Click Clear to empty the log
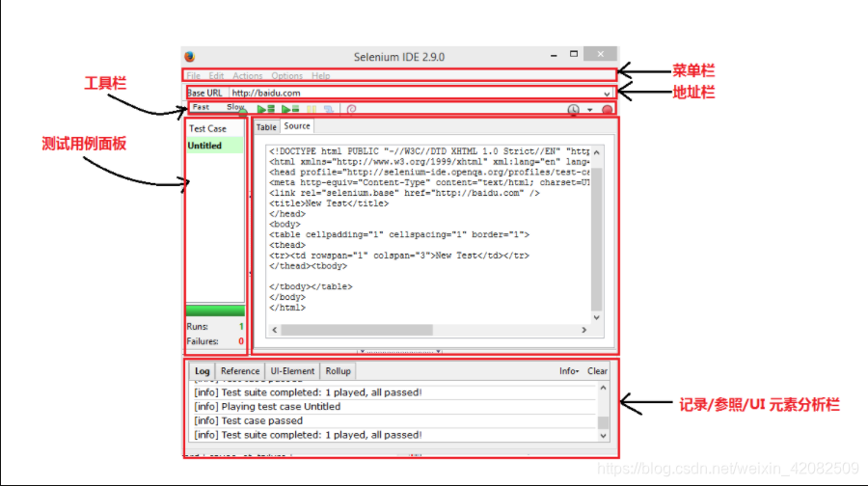Screen dimensions: 868x486 [597, 371]
